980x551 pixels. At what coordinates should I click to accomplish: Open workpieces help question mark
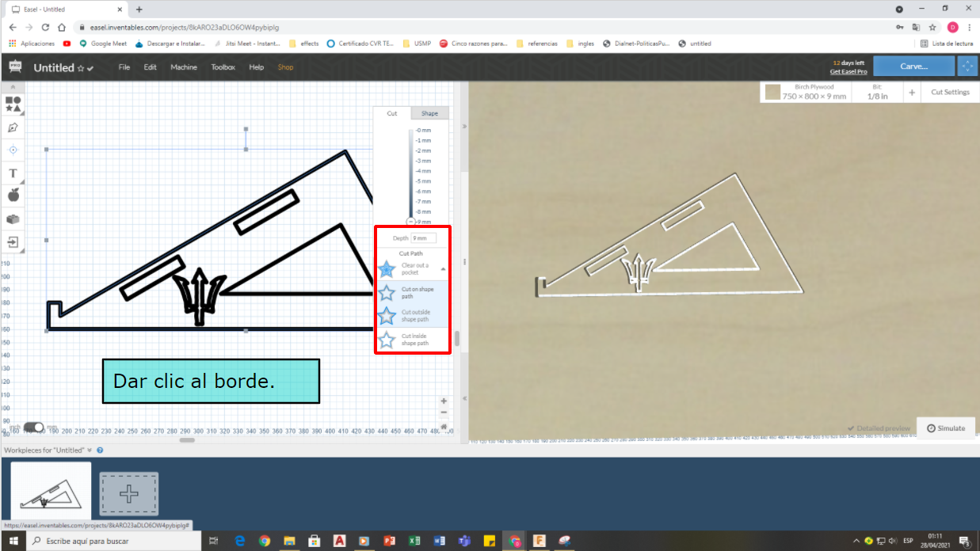[x=100, y=450]
